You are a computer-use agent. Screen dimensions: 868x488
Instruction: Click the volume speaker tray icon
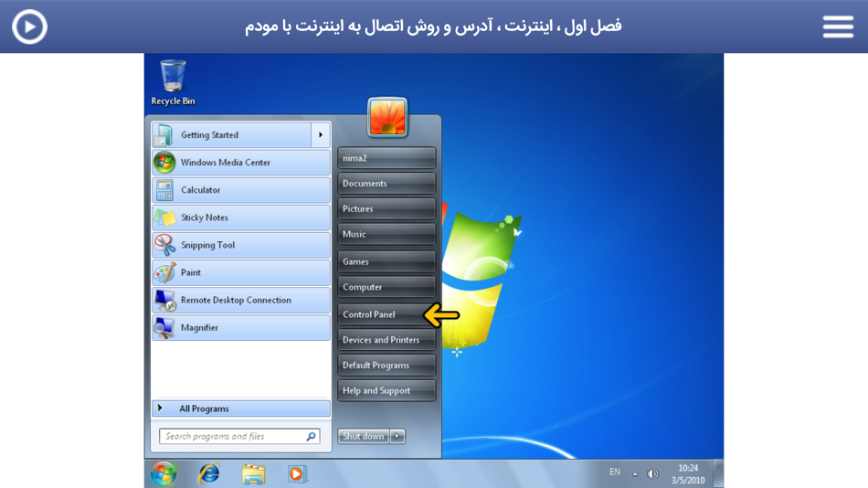coord(652,474)
